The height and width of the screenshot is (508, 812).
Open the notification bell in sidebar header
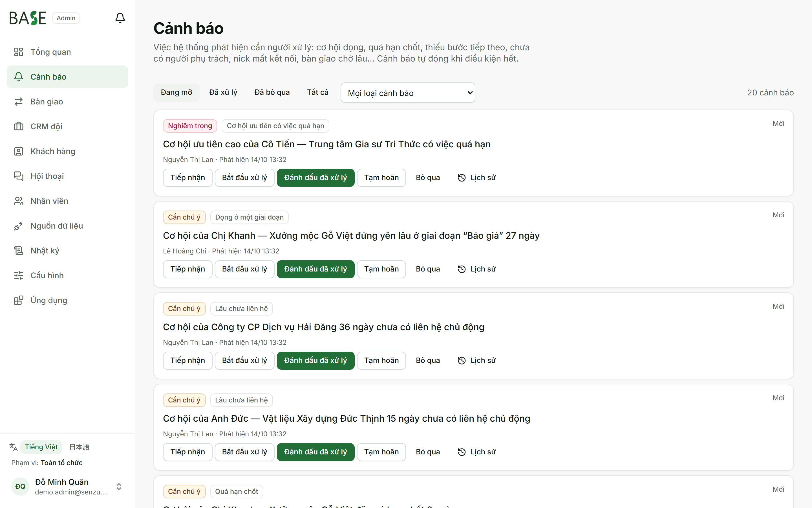point(120,18)
